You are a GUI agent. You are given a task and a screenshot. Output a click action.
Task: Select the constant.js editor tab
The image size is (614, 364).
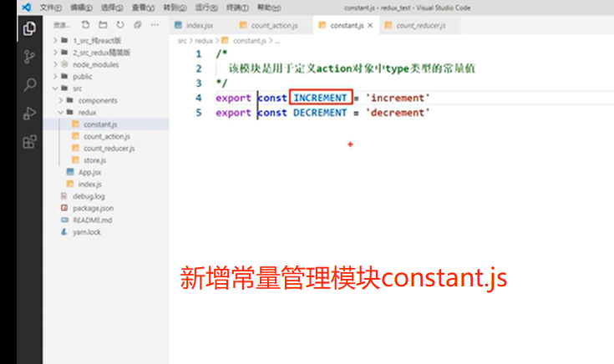[x=347, y=25]
